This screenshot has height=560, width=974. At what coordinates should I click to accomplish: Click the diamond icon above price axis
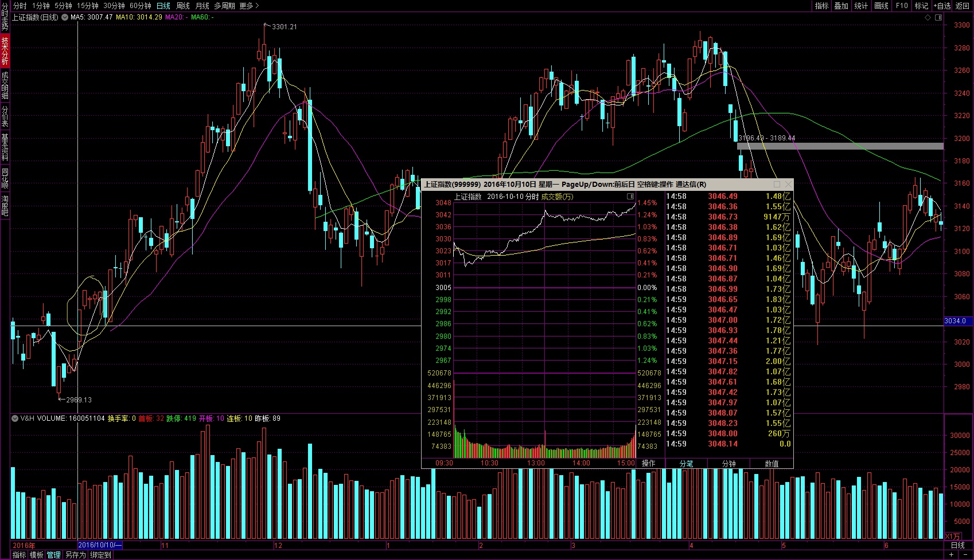pos(928,17)
